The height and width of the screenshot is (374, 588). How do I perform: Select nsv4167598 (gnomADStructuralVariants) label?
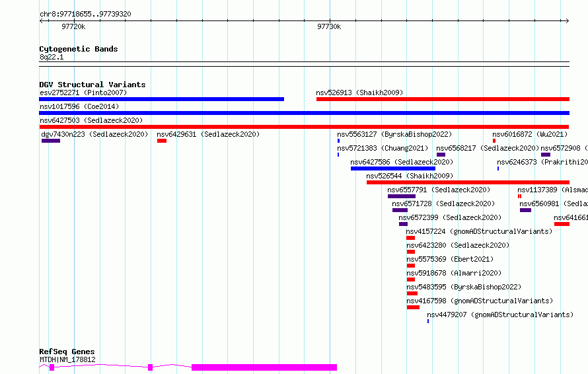coord(480,301)
